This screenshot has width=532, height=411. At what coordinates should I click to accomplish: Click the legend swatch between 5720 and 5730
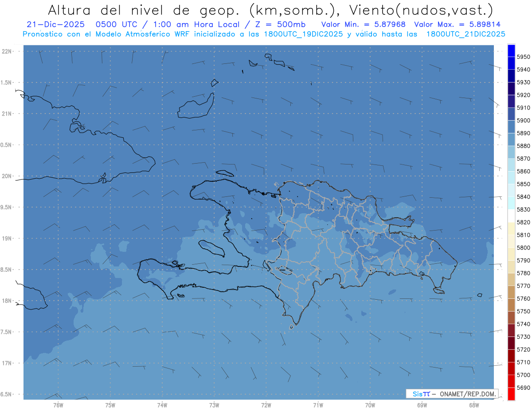pyautogui.click(x=511, y=343)
